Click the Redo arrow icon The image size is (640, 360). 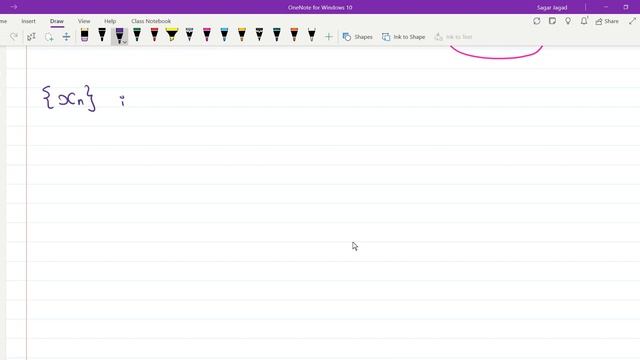pyautogui.click(x=14, y=37)
